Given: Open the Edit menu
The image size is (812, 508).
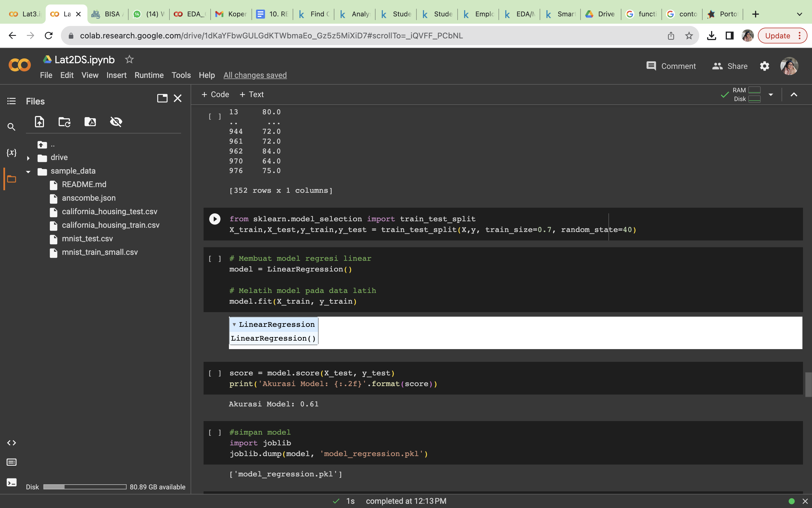Looking at the screenshot, I should pyautogui.click(x=67, y=75).
